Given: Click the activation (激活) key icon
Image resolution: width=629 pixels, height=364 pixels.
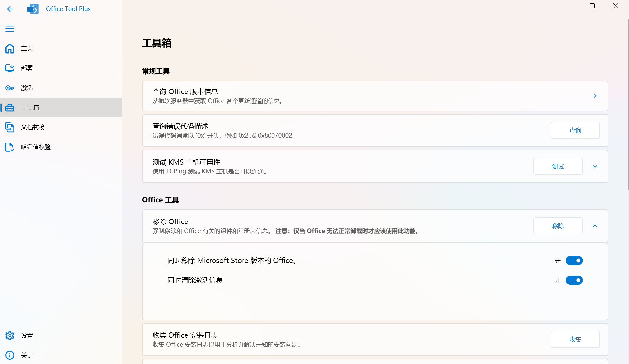Looking at the screenshot, I should tap(10, 88).
